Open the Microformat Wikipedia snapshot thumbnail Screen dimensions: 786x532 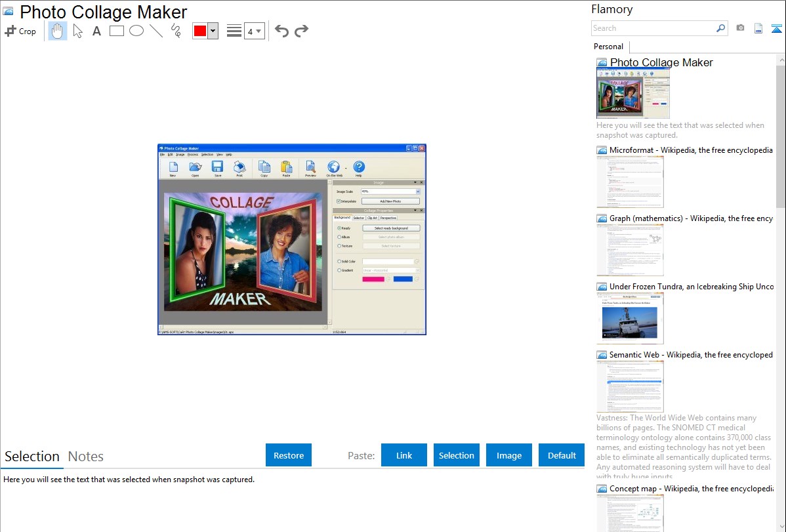click(630, 182)
